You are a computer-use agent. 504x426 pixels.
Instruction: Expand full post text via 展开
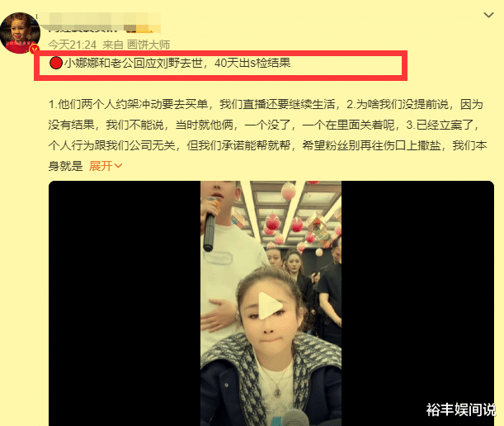pyautogui.click(x=101, y=166)
